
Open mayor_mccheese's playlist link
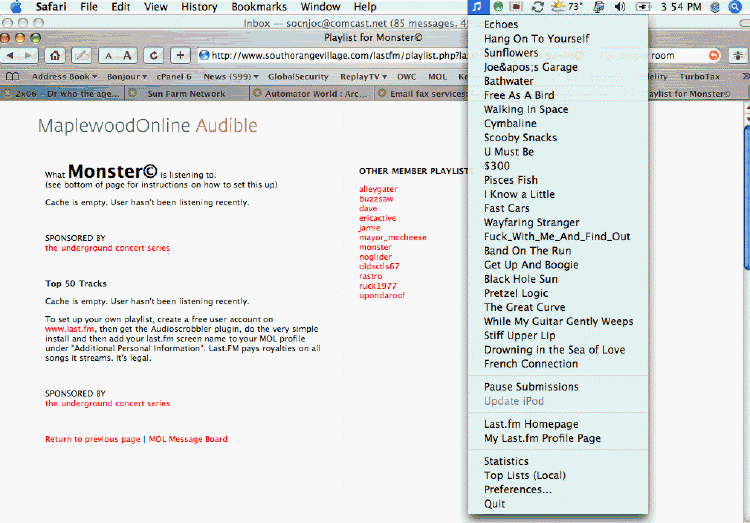[393, 237]
